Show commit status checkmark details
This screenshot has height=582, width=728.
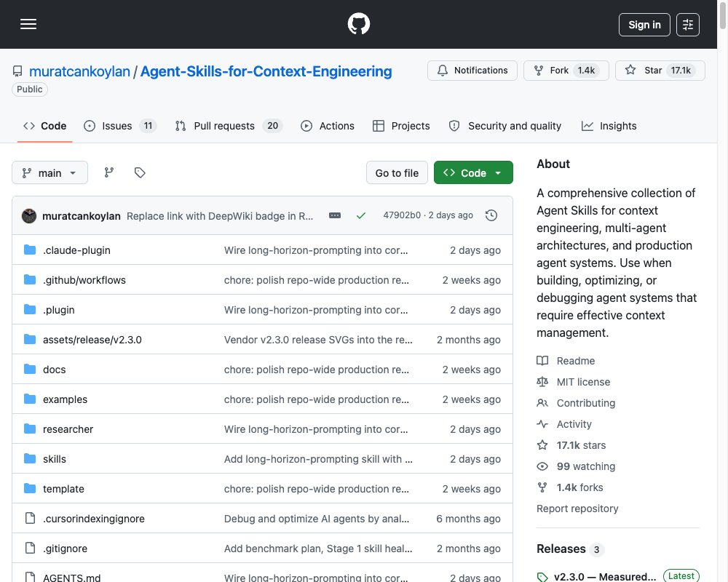(361, 215)
